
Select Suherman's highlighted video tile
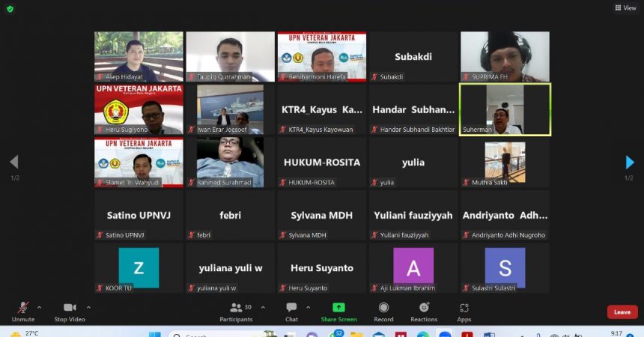click(x=504, y=109)
